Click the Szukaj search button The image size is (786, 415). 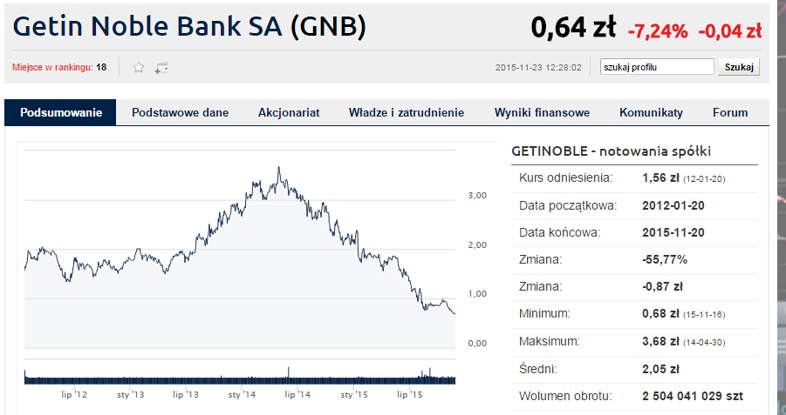pyautogui.click(x=739, y=67)
